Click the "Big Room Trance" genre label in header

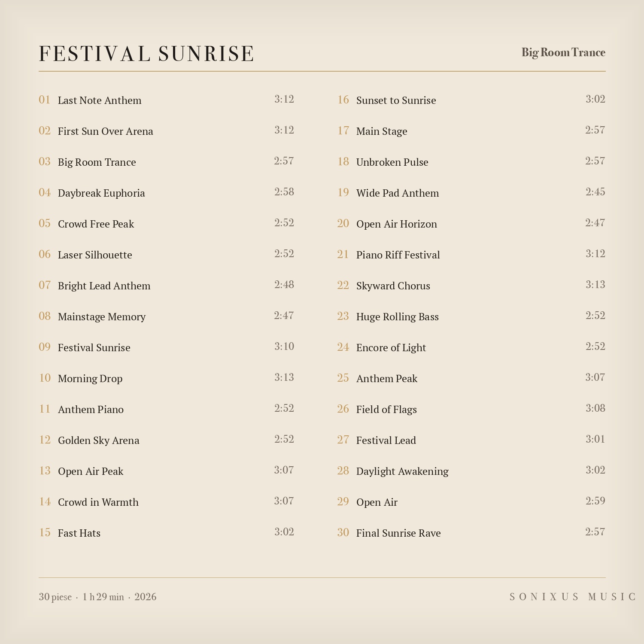click(x=563, y=52)
